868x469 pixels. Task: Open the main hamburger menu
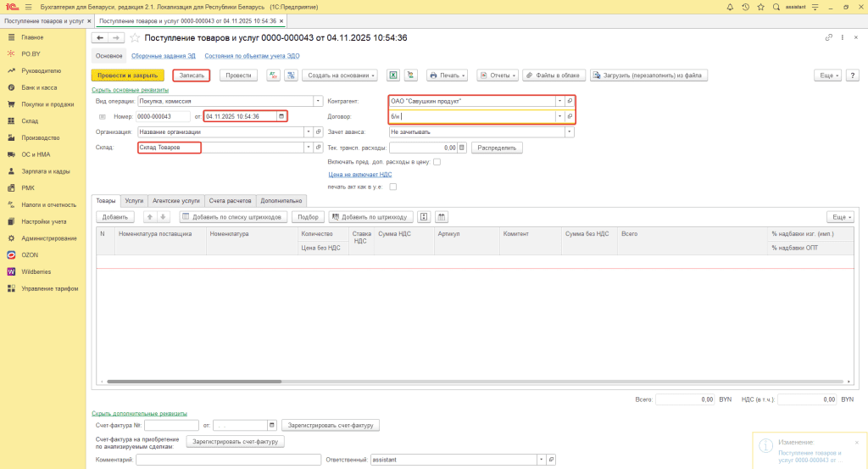click(x=28, y=7)
